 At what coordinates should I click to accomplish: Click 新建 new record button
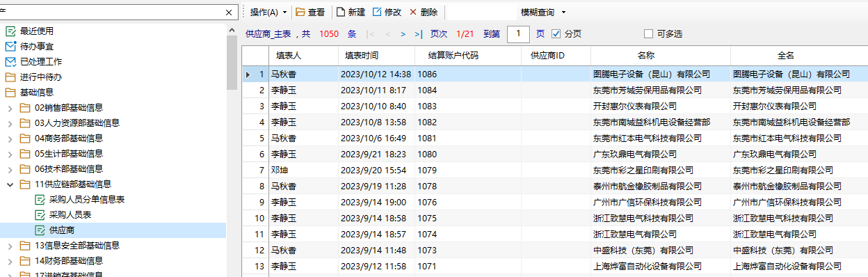click(351, 13)
